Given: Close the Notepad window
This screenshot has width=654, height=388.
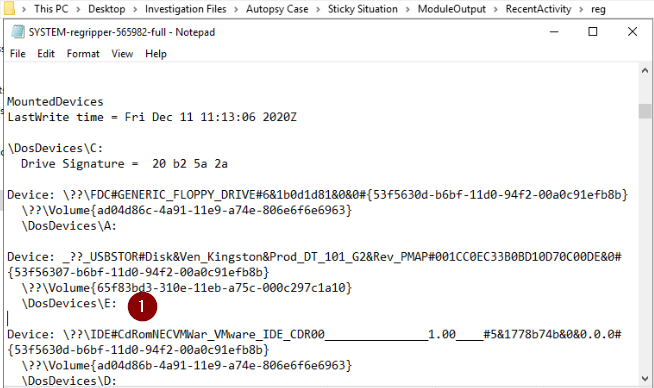Looking at the screenshot, I should [632, 32].
